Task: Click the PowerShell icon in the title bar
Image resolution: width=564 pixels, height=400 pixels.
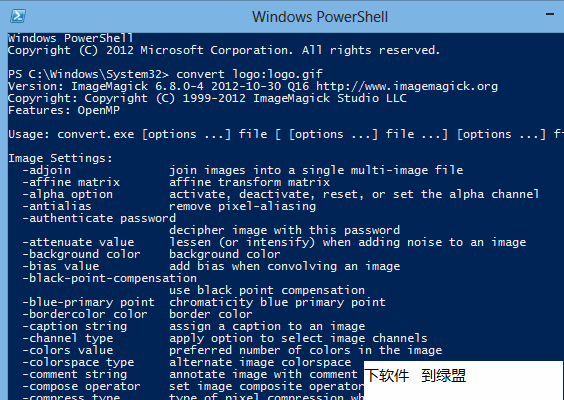Action: [18, 16]
